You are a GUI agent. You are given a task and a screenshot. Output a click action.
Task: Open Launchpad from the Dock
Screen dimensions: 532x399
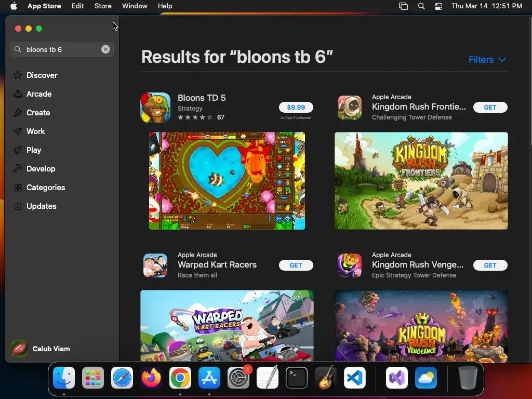(93, 378)
